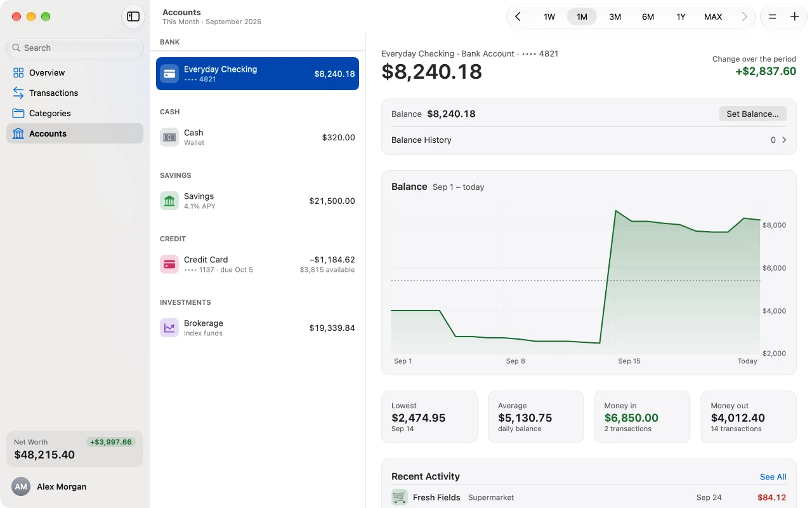Switch time range to 3M
Screen dimensions: 812x508
click(615, 17)
